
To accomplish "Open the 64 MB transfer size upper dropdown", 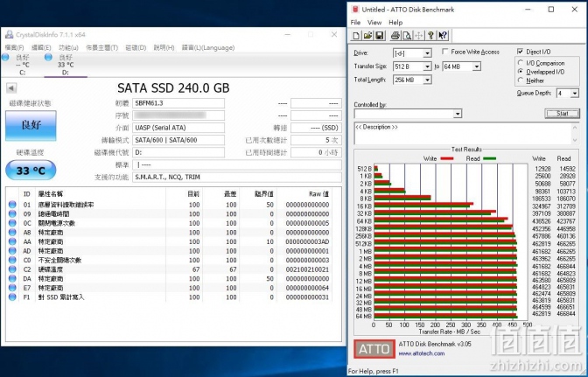I will tap(476, 66).
